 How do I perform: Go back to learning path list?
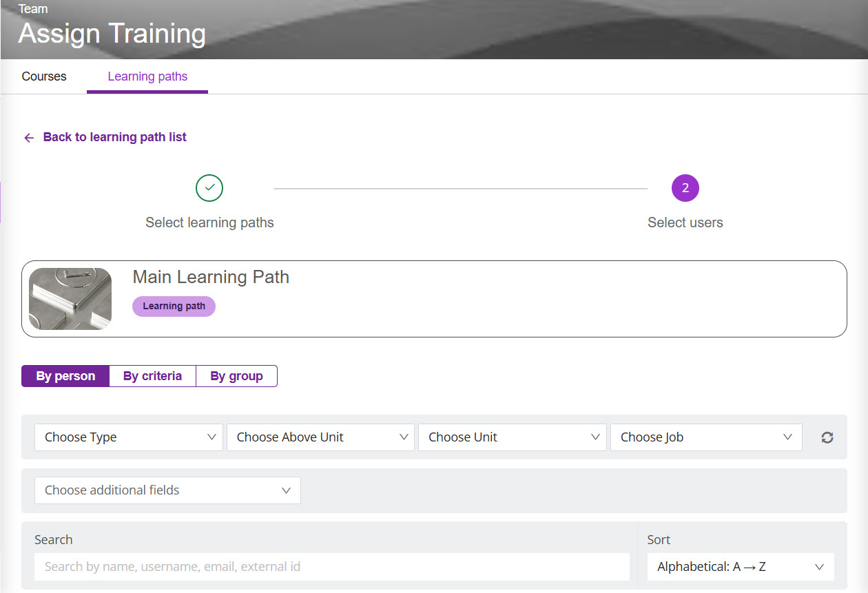tap(114, 137)
